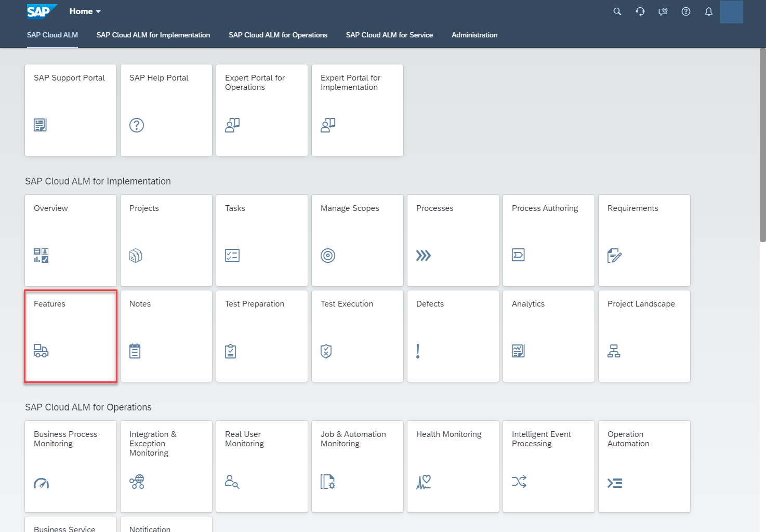The width and height of the screenshot is (766, 532).
Task: Click the profile avatar in the top corner
Action: pos(732,11)
